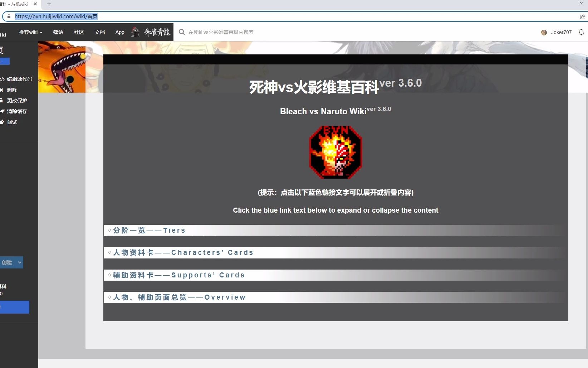Click 更改保护 in the sidebar
This screenshot has width=588, height=368.
[17, 101]
